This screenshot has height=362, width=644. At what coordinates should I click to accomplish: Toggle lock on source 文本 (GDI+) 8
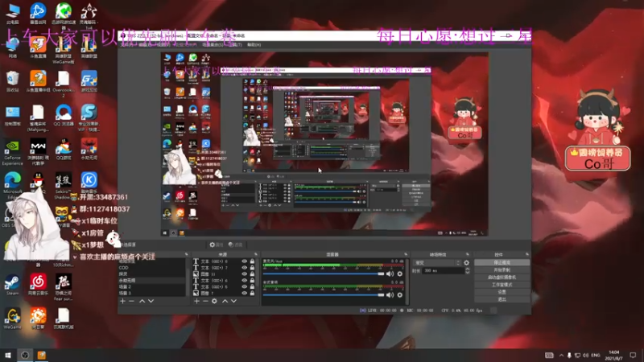tap(252, 261)
